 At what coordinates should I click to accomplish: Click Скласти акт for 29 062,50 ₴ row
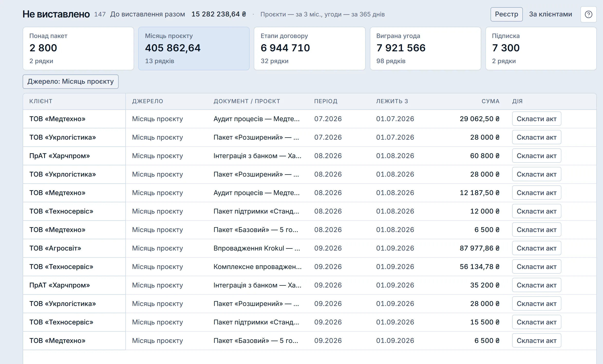536,119
